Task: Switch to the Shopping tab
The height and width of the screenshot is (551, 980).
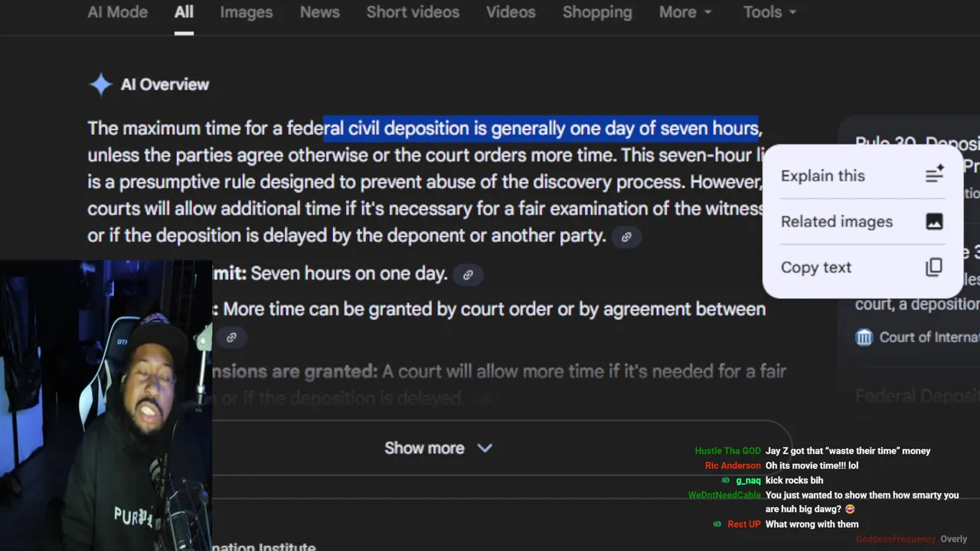Action: tap(597, 12)
